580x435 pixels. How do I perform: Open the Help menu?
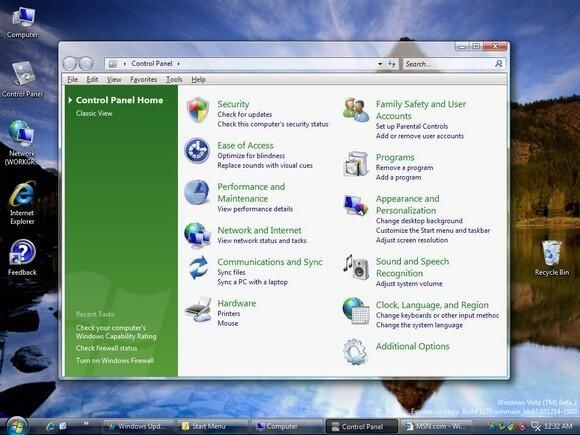pos(198,80)
